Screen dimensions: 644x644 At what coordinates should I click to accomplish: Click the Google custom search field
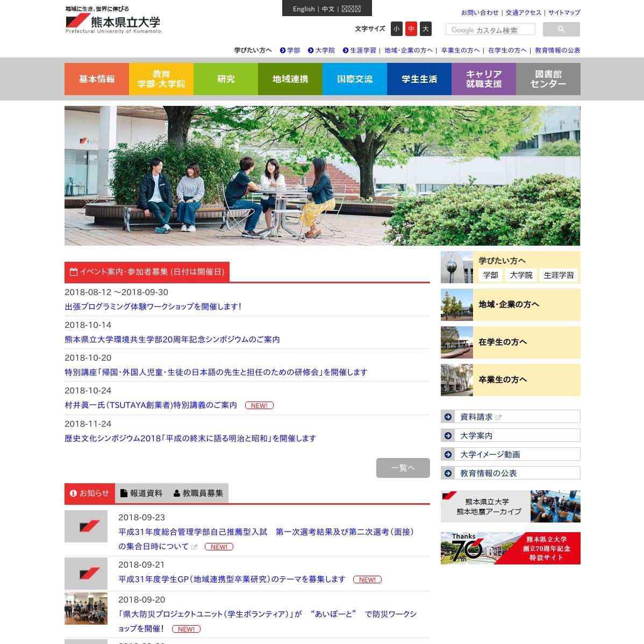tap(490, 30)
